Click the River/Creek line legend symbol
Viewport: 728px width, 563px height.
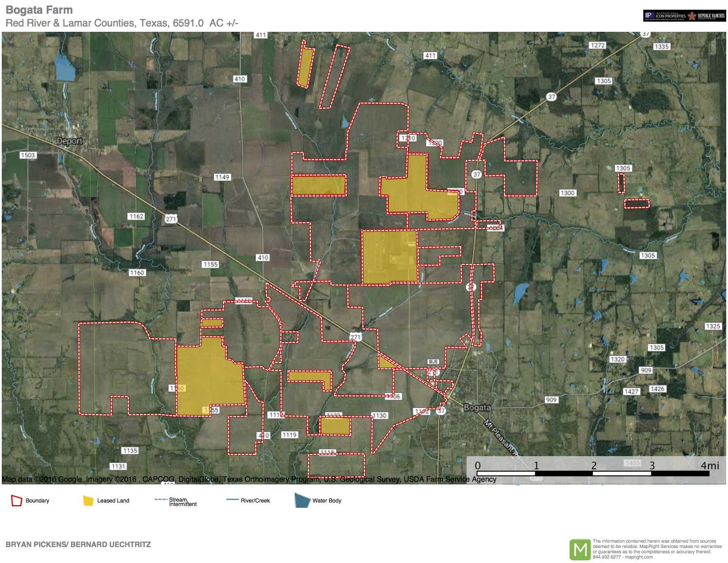tap(232, 500)
